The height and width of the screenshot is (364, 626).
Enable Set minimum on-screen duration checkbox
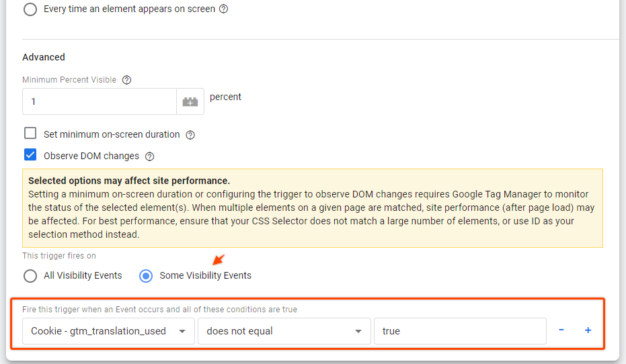coord(30,133)
